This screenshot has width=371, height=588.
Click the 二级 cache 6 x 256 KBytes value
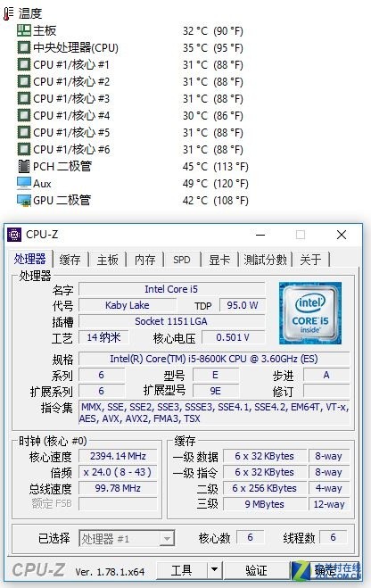tap(265, 488)
